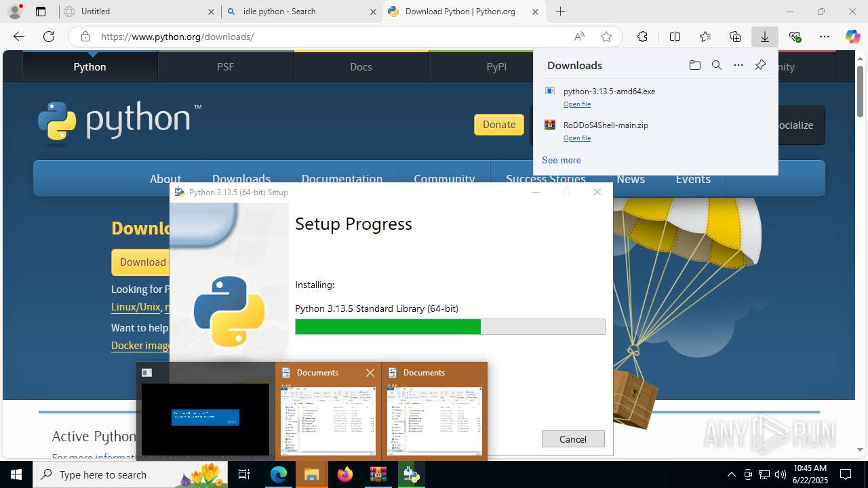Open Read aloud icon in address bar
This screenshot has width=868, height=488.
579,37
